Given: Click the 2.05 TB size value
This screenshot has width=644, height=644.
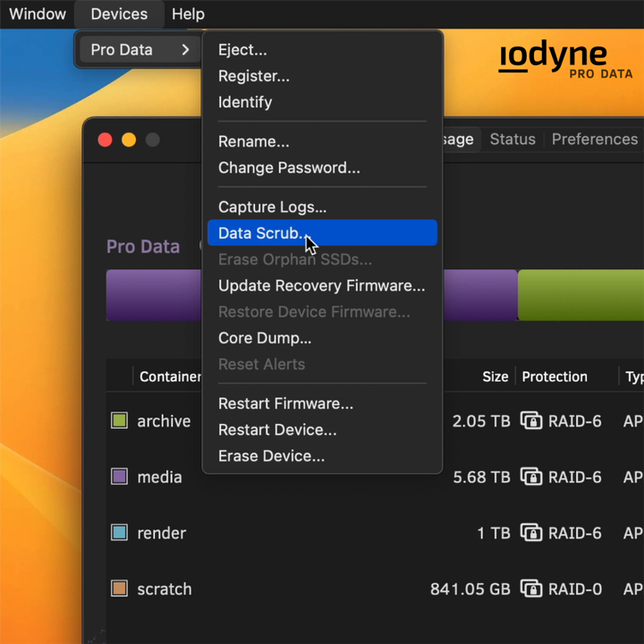Looking at the screenshot, I should [481, 421].
